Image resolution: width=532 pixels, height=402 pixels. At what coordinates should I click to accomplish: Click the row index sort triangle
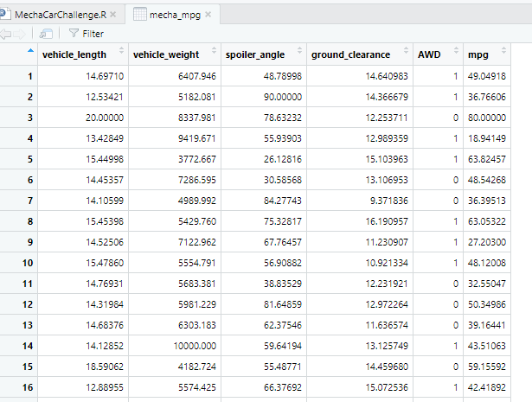(30, 50)
